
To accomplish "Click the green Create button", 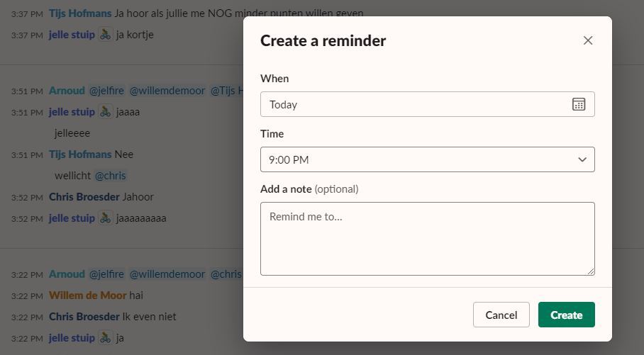I will click(566, 315).
